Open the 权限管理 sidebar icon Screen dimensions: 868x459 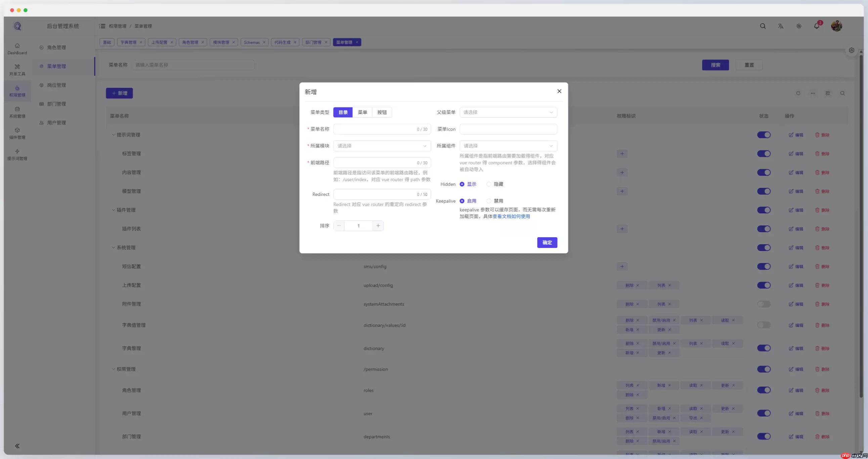(x=17, y=91)
